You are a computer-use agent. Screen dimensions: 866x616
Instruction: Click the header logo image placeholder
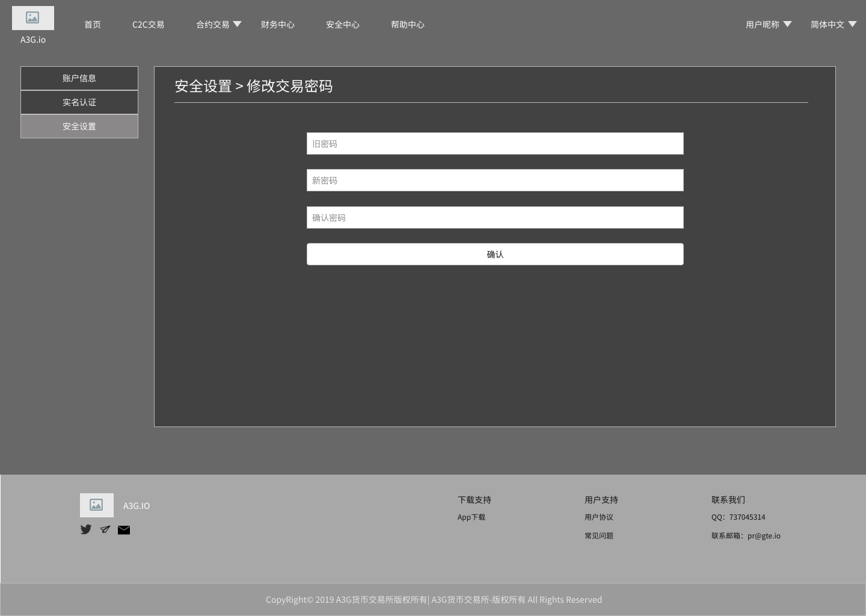coord(33,18)
